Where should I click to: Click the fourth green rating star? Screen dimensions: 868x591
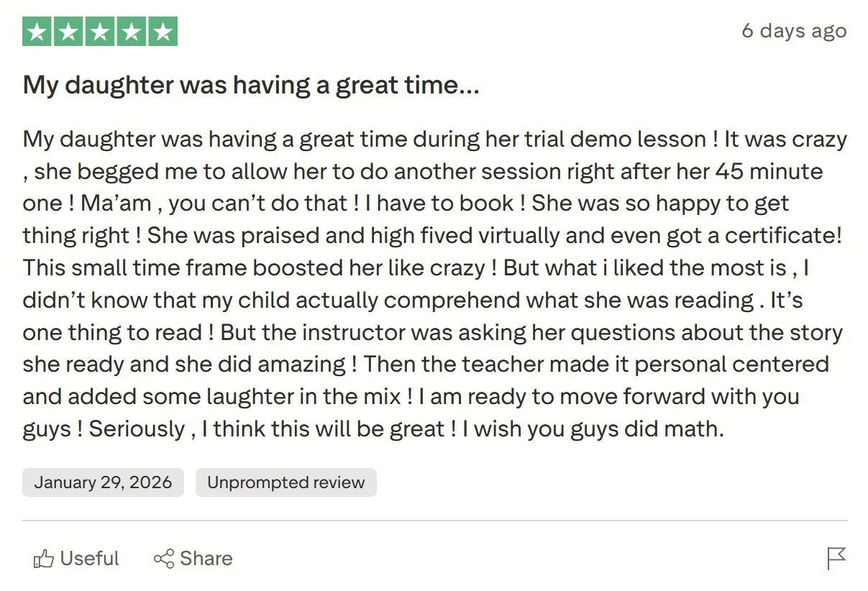[132, 31]
